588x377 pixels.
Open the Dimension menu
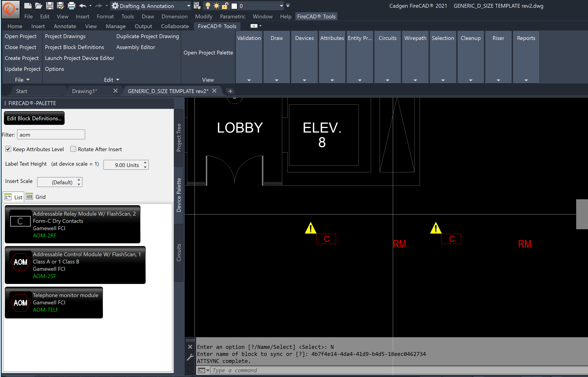pyautogui.click(x=174, y=16)
